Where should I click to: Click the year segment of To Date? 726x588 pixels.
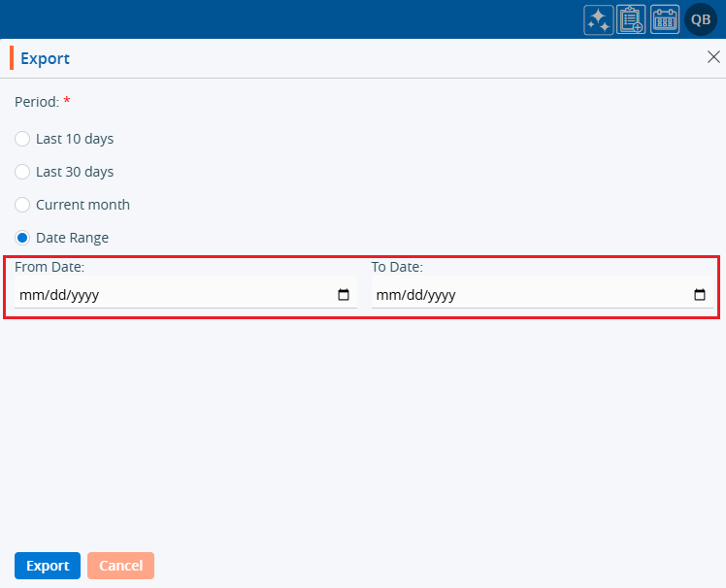click(x=440, y=295)
